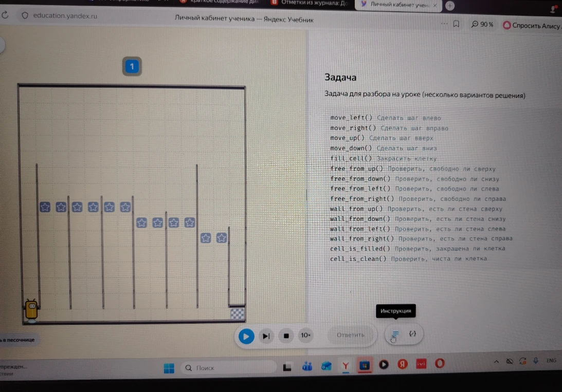Image resolution: width=562 pixels, height=392 pixels.
Task: Click the education.yandex.ru address field
Action: pyautogui.click(x=65, y=16)
